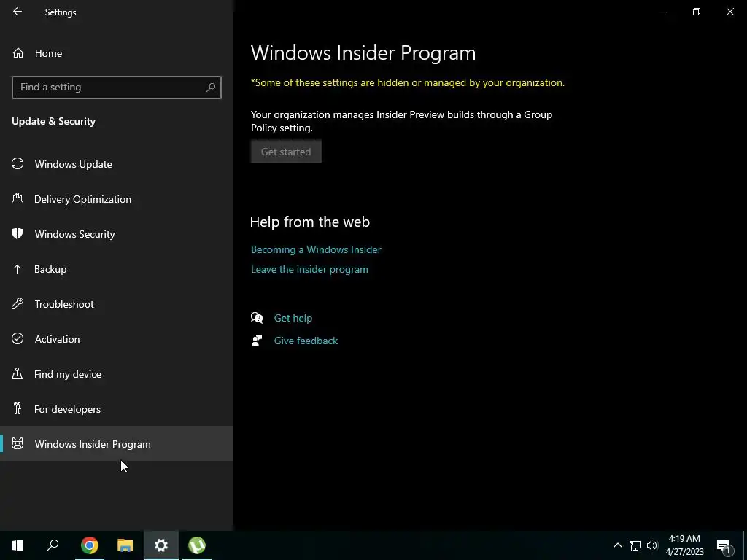
Task: Open taskbar search magnifier
Action: pyautogui.click(x=53, y=545)
